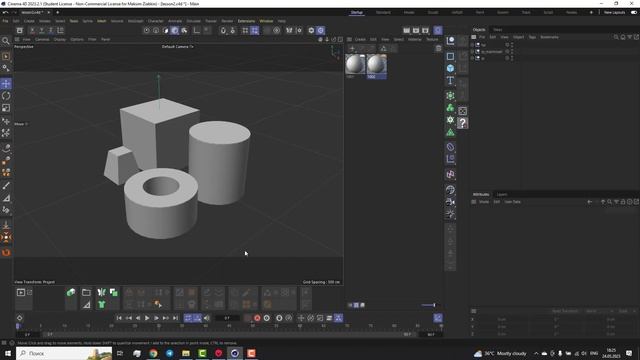The height and width of the screenshot is (360, 640).
Task: Add new layout with plus button
Action: 591,13
